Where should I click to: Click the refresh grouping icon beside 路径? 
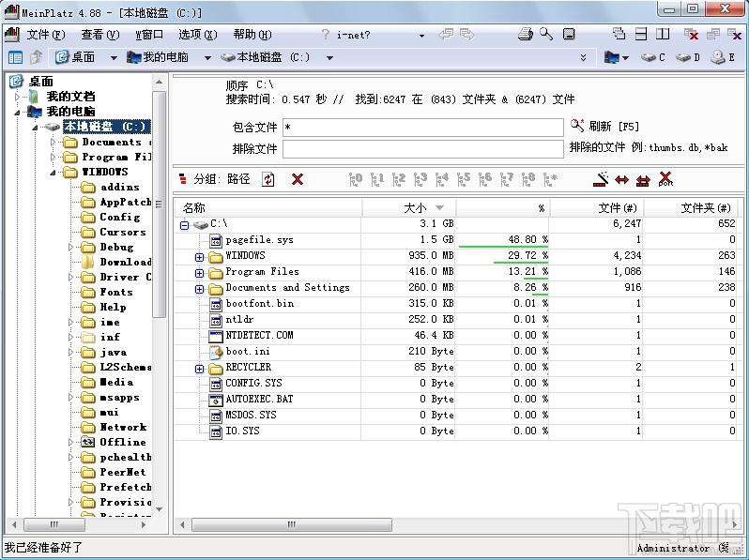point(268,179)
